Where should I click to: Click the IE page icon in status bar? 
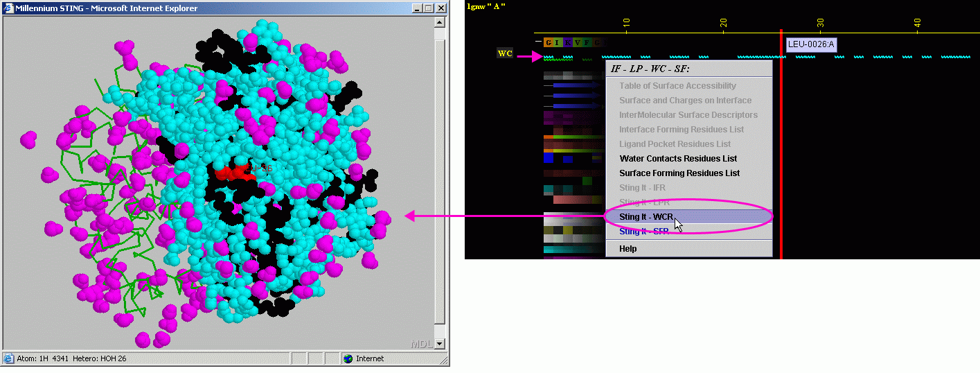9,358
